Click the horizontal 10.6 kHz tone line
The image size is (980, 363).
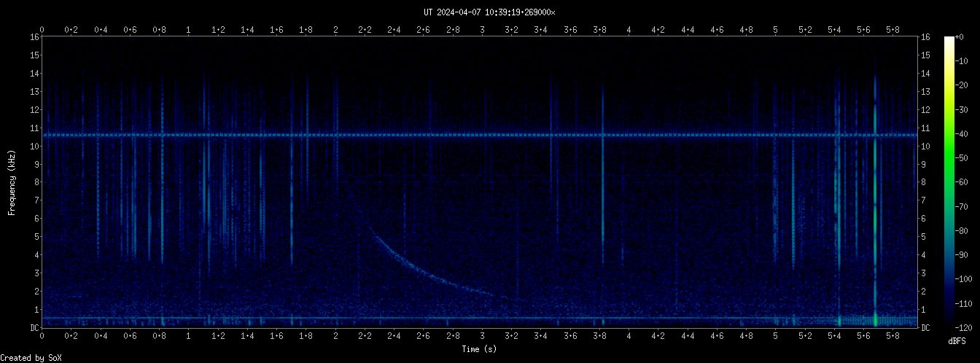point(480,136)
